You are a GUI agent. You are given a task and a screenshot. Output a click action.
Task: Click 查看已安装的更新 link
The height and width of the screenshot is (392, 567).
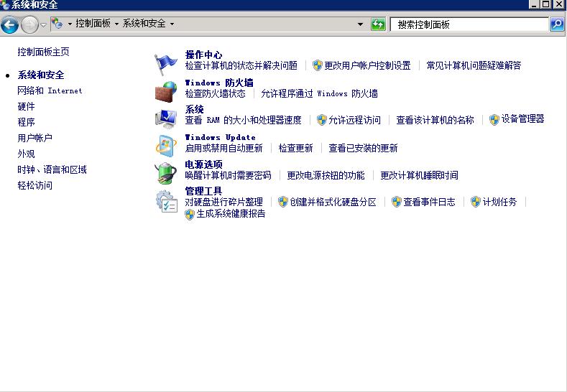[x=363, y=148]
